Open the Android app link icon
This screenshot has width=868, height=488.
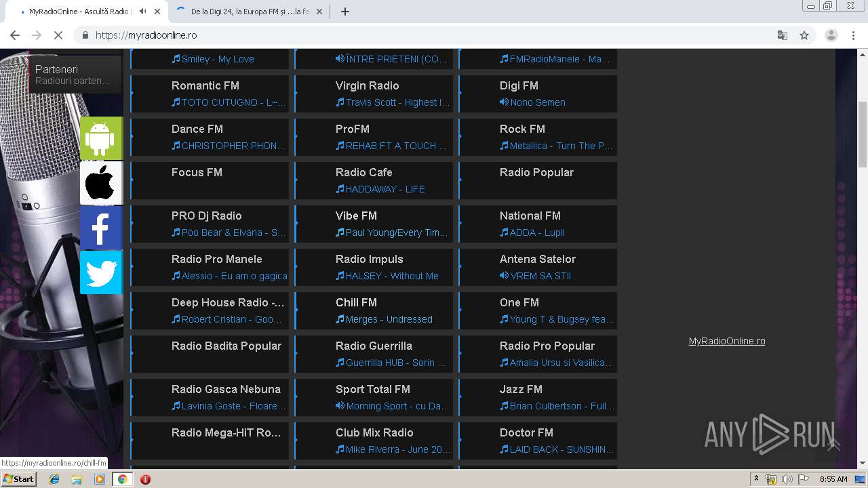pos(101,138)
